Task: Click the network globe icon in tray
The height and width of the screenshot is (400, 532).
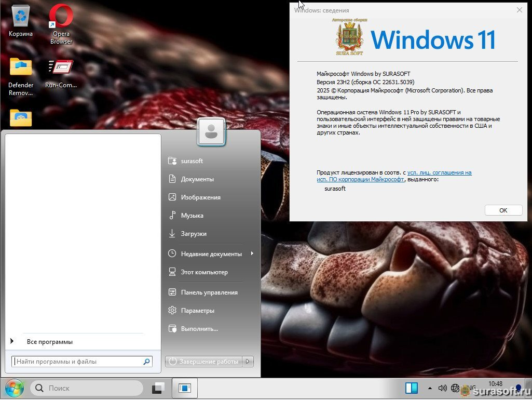Action: point(455,388)
